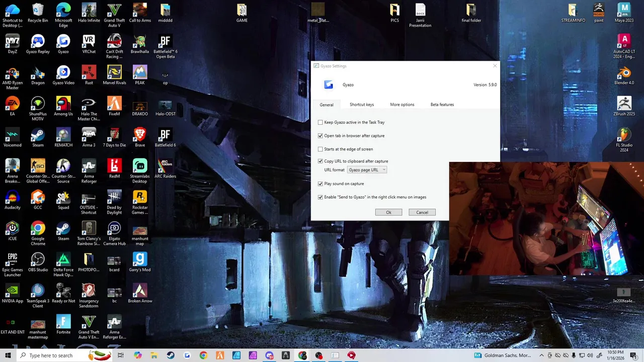Select the final folder on desktop
644x362 pixels.
(471, 13)
